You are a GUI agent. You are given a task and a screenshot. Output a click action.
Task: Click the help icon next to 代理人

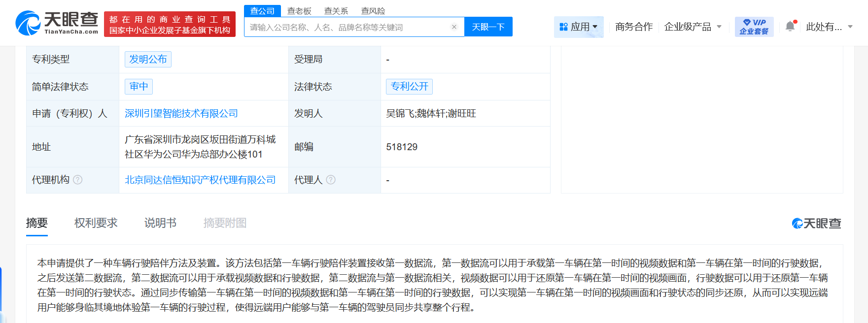tap(331, 180)
